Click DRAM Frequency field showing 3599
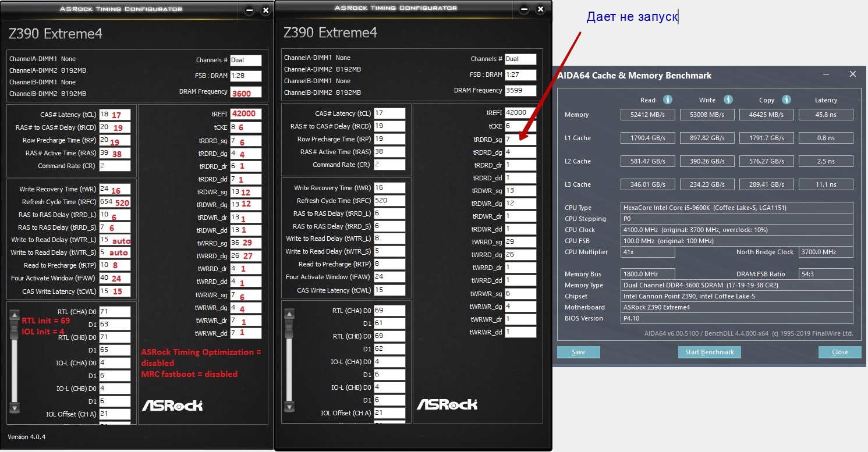 coord(520,90)
